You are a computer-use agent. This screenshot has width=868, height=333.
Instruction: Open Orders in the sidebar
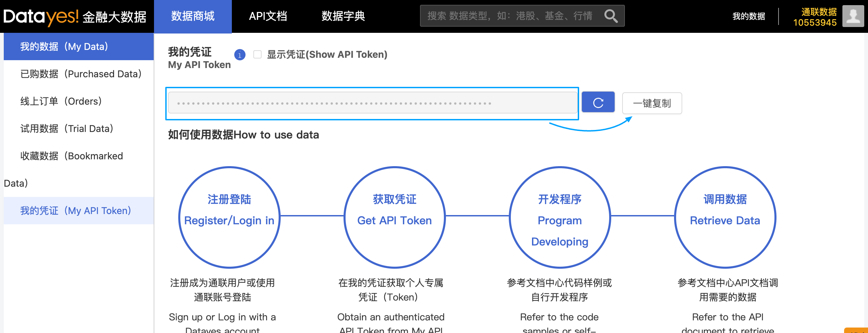(61, 101)
